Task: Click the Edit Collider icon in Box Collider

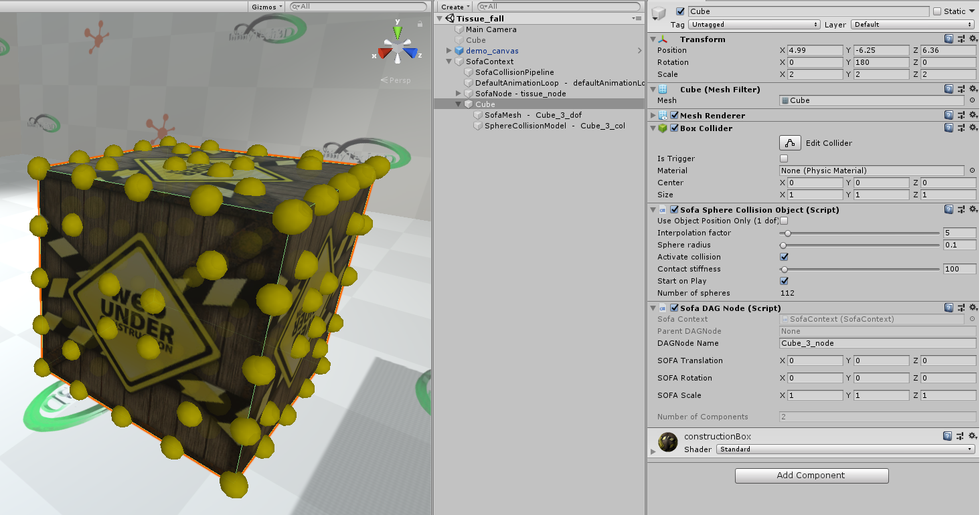Action: click(x=790, y=142)
